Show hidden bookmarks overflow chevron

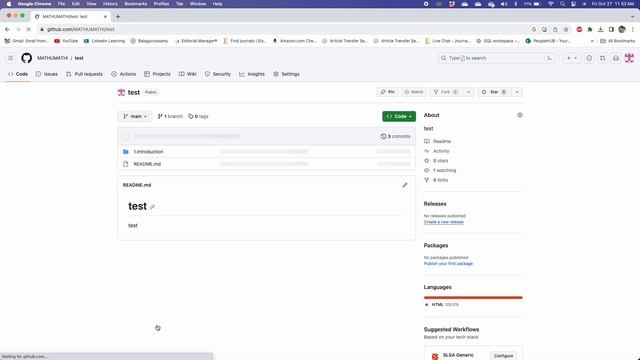pos(592,41)
